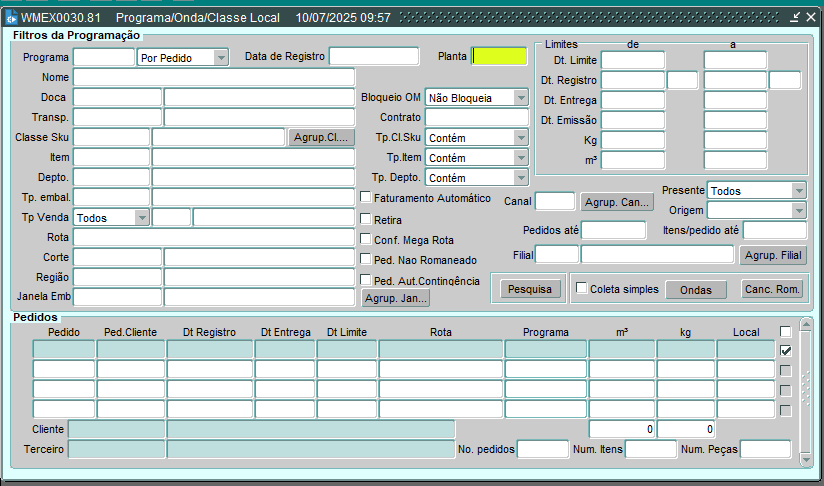Click the Cliente code field
The width and height of the screenshot is (824, 486).
[117, 429]
